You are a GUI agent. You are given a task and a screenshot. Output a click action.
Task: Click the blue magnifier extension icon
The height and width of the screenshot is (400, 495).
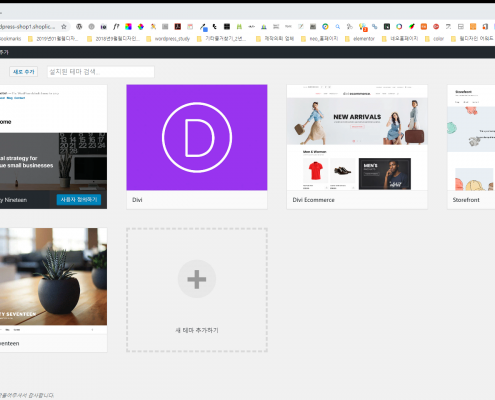[338, 27]
